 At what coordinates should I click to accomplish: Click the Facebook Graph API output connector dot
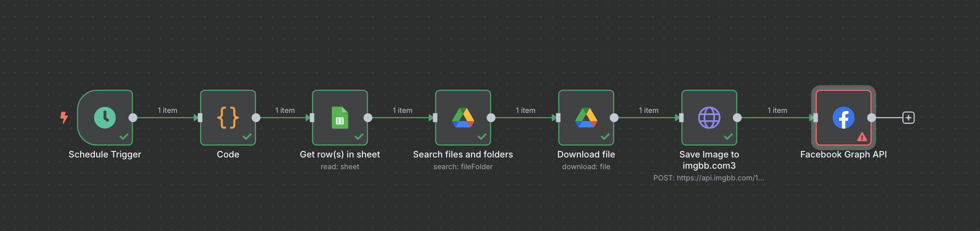(871, 118)
